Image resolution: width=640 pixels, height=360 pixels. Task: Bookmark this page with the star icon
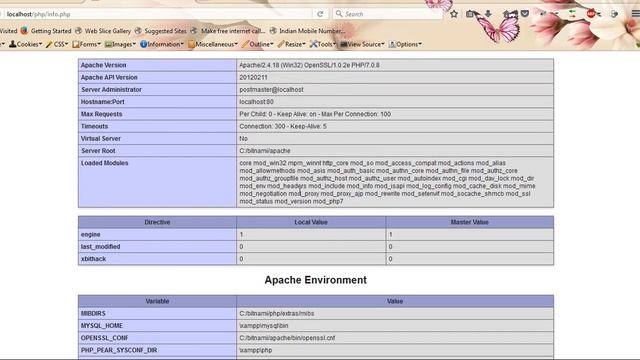[454, 14]
